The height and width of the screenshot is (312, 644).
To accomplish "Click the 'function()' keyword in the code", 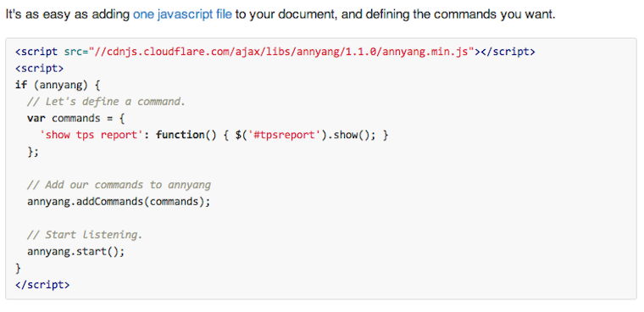I will (186, 136).
